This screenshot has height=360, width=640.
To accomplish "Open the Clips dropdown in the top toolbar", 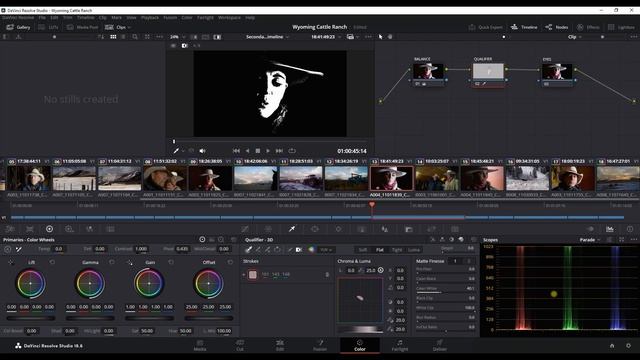I will pos(118,27).
